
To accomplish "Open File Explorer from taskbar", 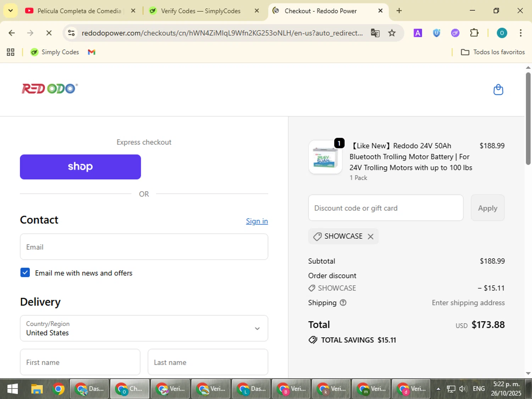I will pyautogui.click(x=37, y=389).
